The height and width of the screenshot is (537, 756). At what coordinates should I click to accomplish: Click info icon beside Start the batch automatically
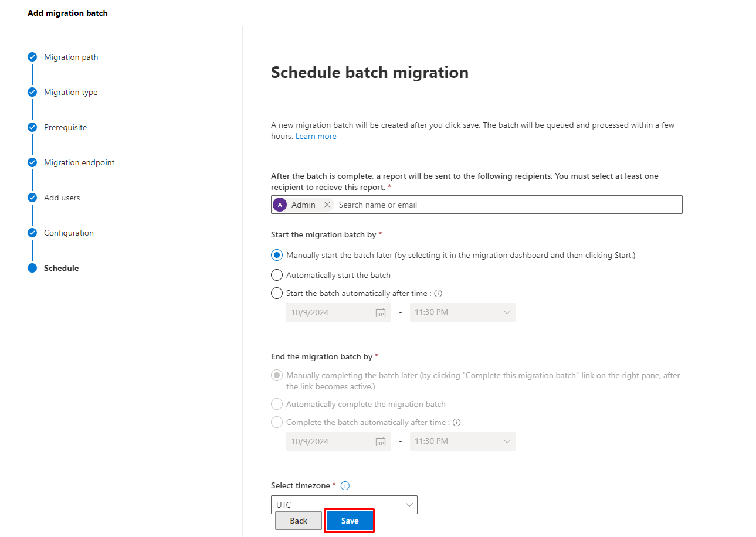pos(438,293)
